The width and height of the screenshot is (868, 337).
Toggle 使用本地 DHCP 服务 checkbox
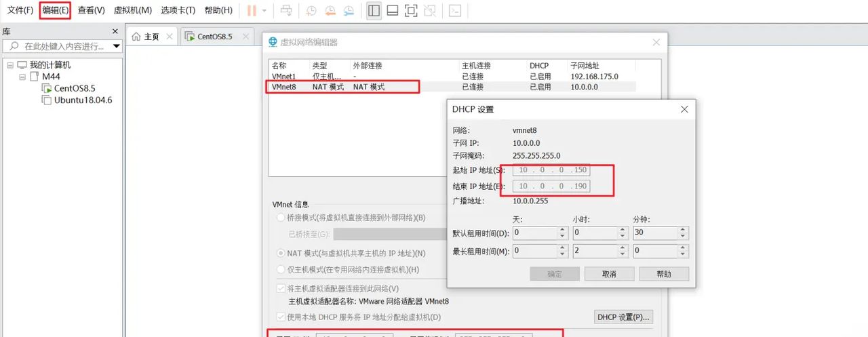tap(281, 317)
